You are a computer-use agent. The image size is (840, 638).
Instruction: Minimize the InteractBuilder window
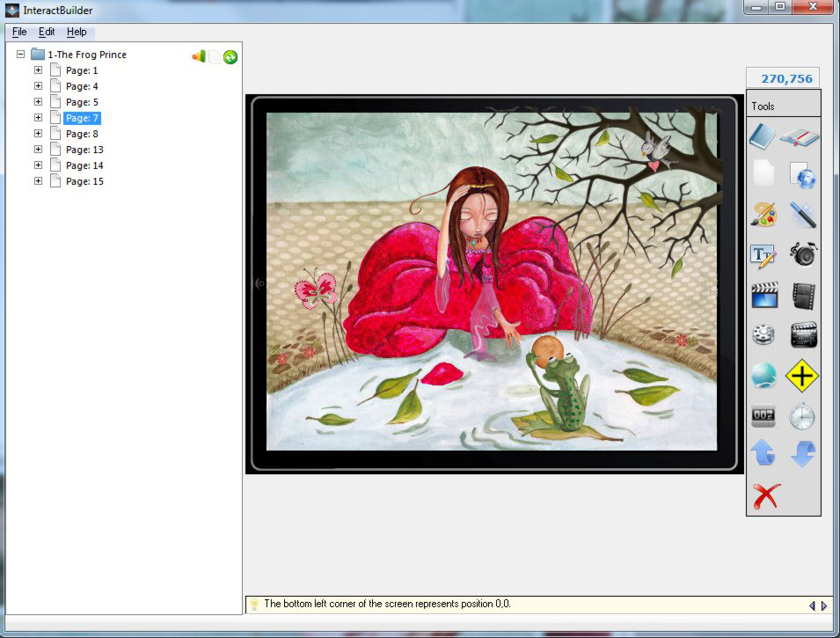[x=756, y=7]
